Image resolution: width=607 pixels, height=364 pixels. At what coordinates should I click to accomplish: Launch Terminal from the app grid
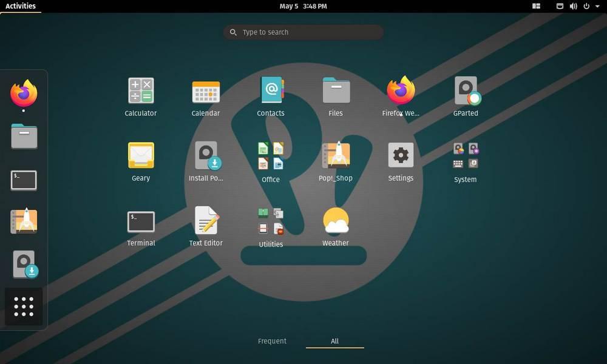click(141, 227)
